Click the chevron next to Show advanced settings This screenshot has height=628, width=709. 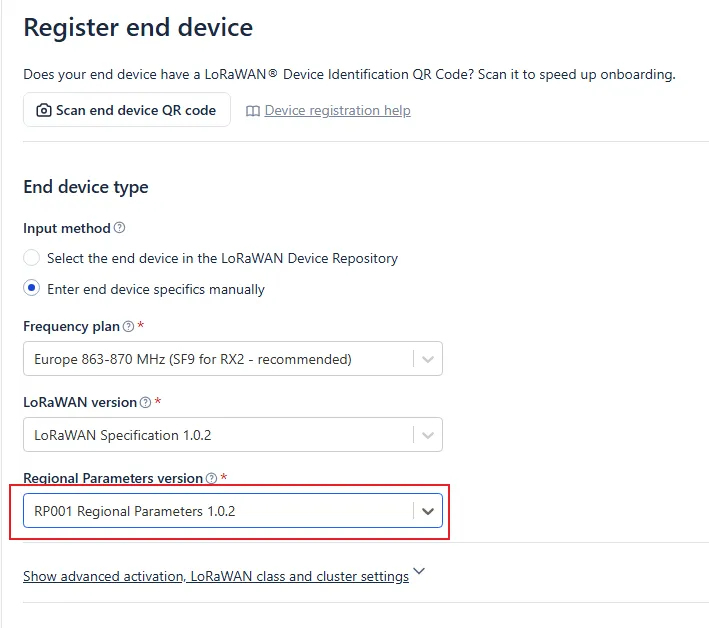click(419, 571)
